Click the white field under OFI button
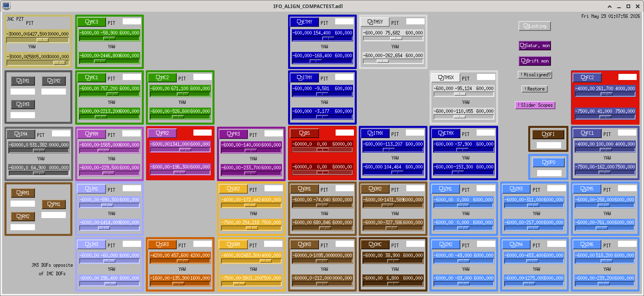The image size is (644, 296). 549,145
